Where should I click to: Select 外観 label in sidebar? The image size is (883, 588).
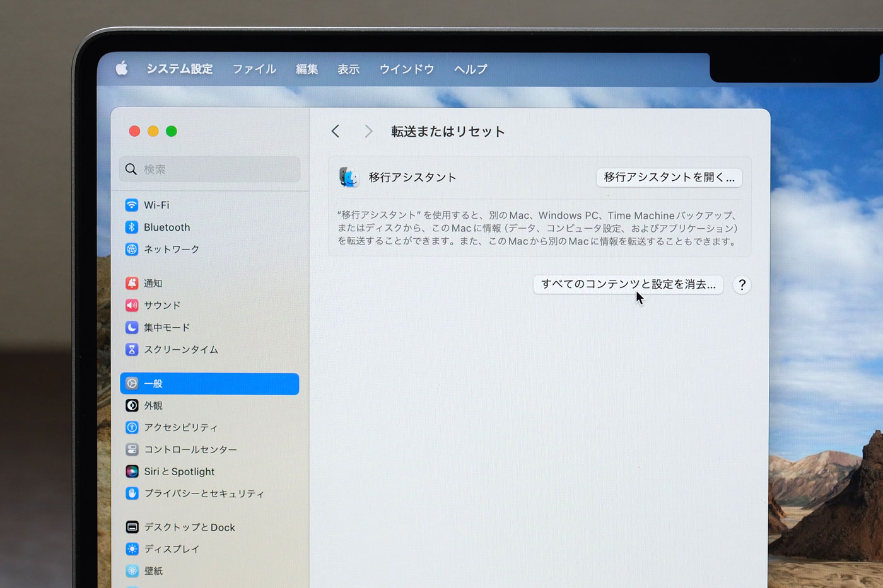tap(153, 405)
